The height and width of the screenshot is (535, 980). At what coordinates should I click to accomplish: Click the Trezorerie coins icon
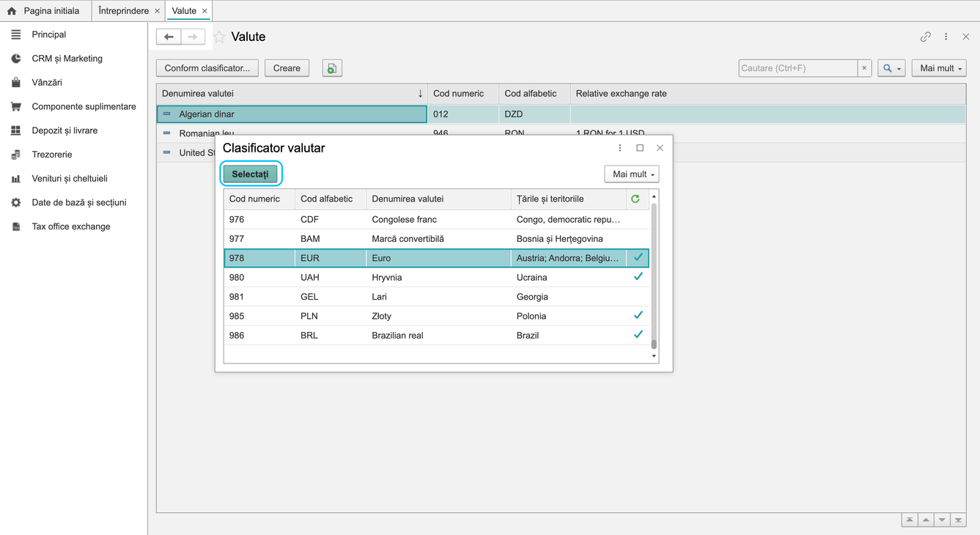[x=16, y=155]
